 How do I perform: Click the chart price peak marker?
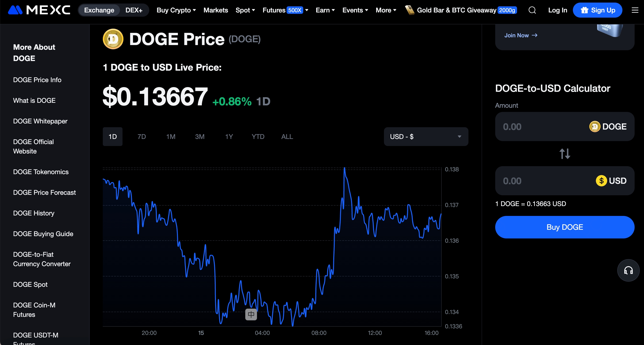click(345, 168)
